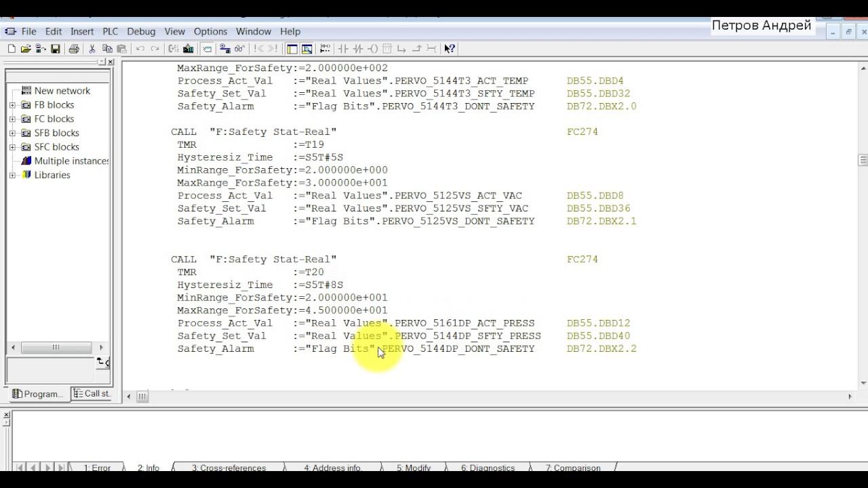Insert an output coil element

373,49
